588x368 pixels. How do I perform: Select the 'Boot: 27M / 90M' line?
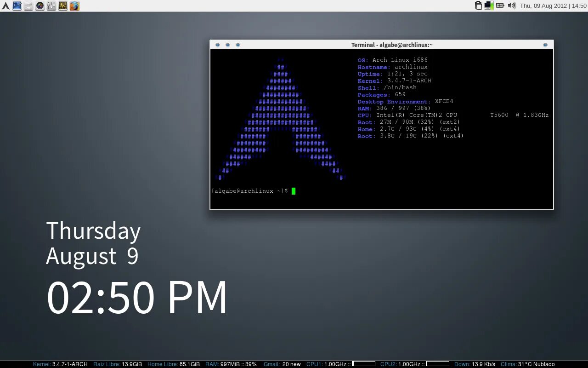click(x=409, y=122)
